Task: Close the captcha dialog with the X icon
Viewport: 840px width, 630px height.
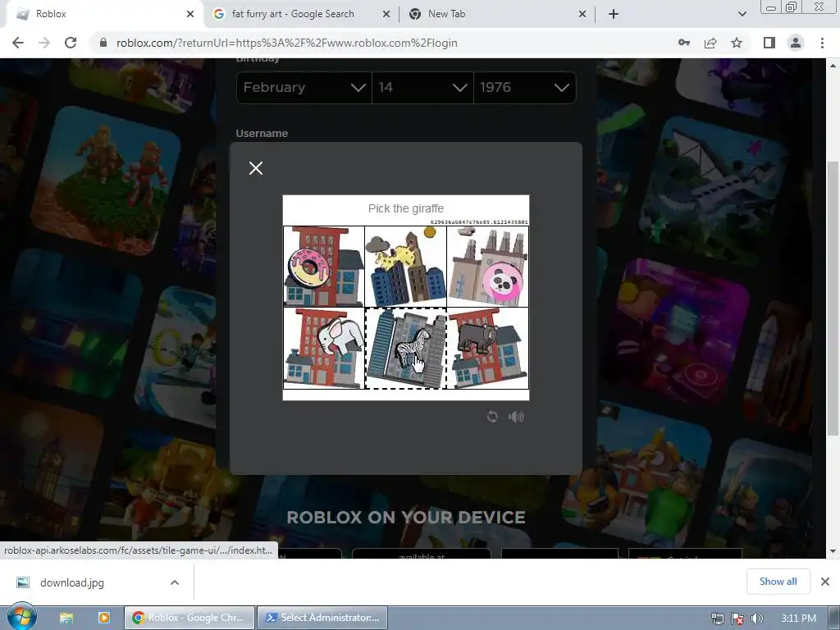Action: pos(256,168)
